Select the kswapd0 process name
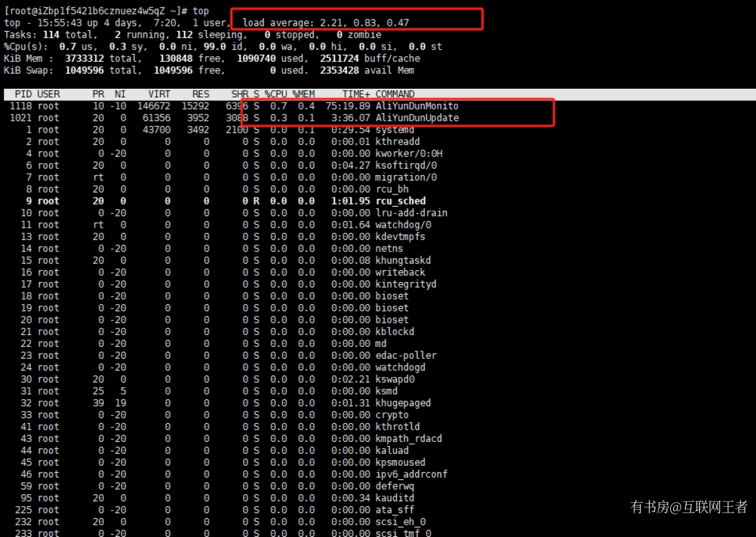 point(395,380)
